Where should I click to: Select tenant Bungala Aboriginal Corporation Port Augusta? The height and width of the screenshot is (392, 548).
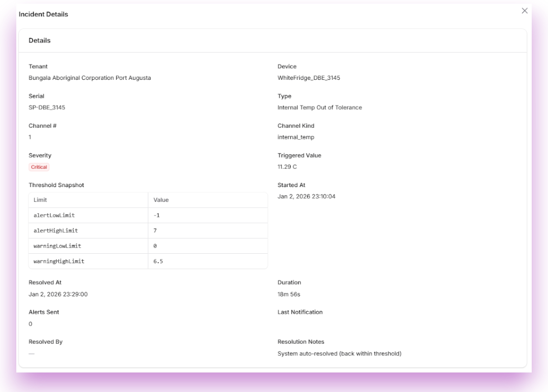[x=89, y=77]
